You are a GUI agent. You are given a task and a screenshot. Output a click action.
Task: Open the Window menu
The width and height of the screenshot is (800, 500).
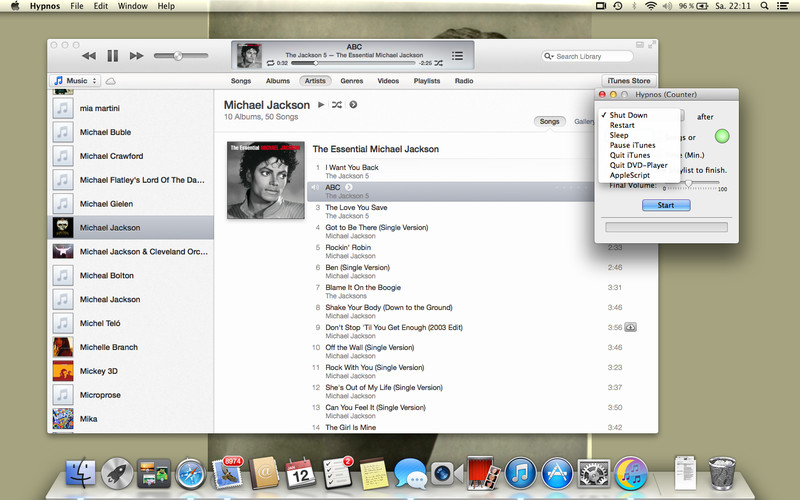click(133, 6)
